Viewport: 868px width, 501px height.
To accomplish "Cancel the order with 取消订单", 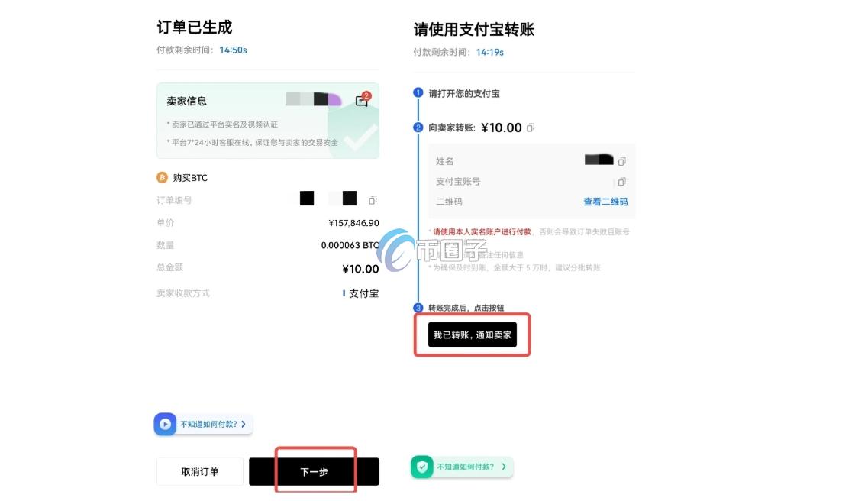I will click(199, 471).
